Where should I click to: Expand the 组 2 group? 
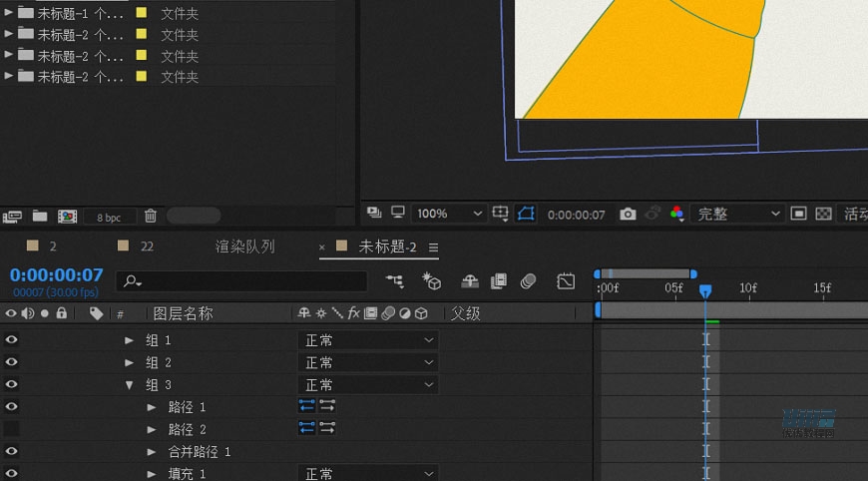coord(129,363)
